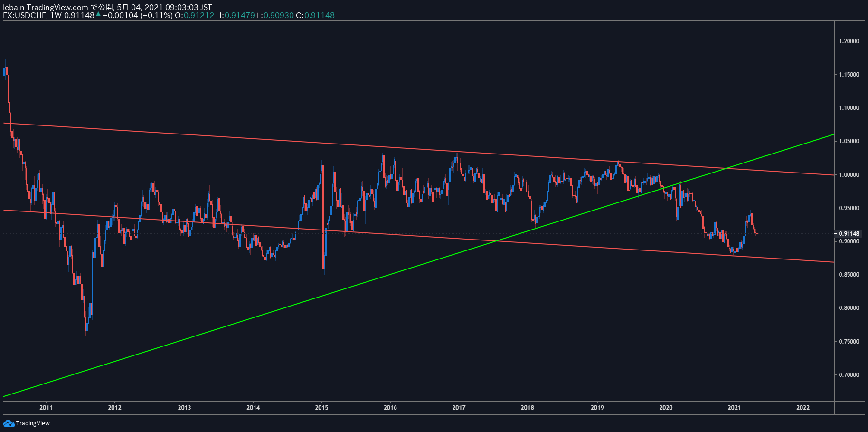Click the 1.10000 price scale label

849,108
